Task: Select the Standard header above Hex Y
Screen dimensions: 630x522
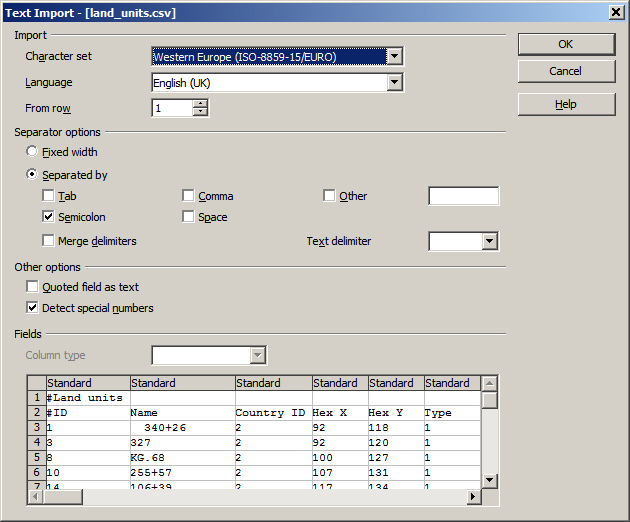Action: pyautogui.click(x=397, y=383)
